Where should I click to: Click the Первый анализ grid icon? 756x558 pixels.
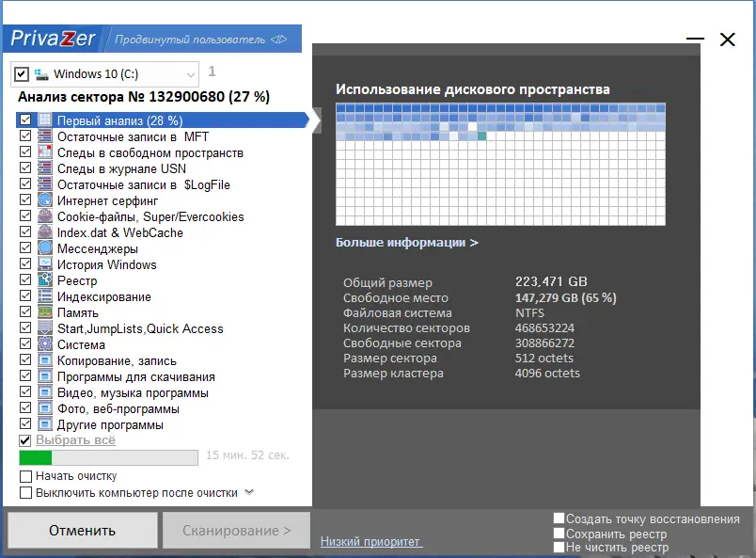click(45, 120)
